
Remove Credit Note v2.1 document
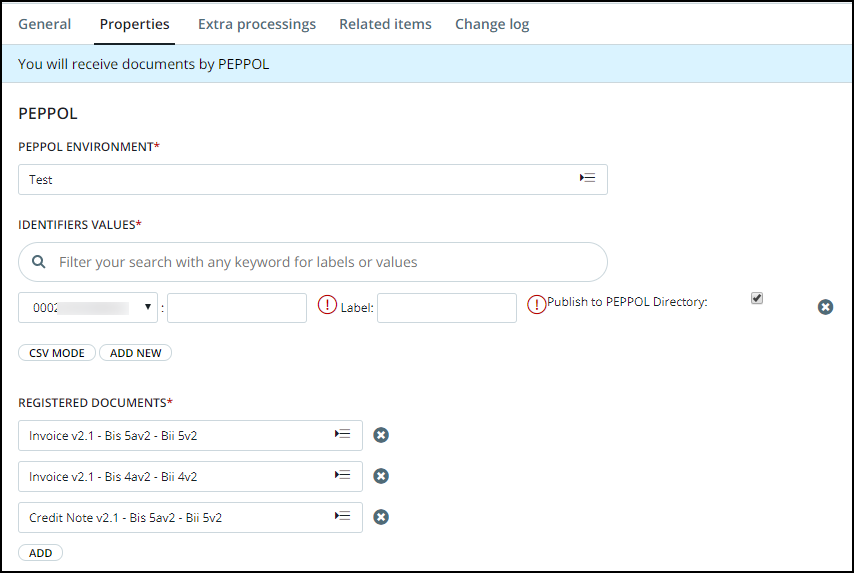click(x=381, y=517)
